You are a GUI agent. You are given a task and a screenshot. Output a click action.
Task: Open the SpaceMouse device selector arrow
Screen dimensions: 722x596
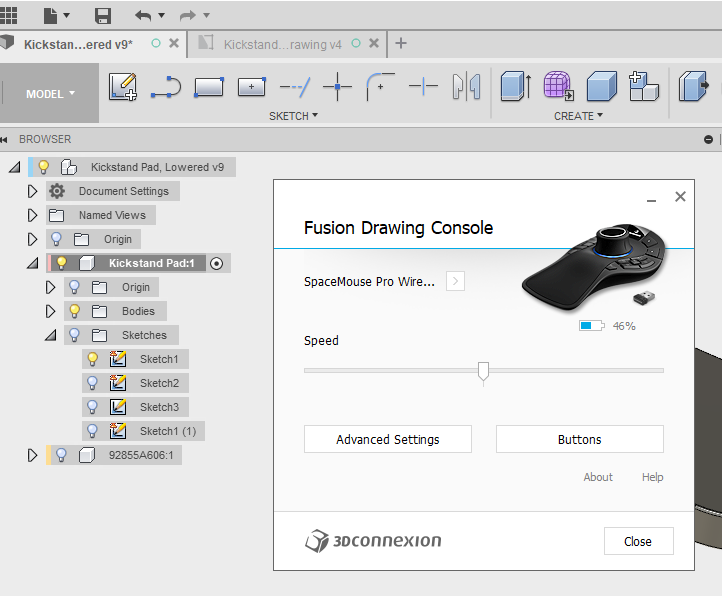[455, 281]
